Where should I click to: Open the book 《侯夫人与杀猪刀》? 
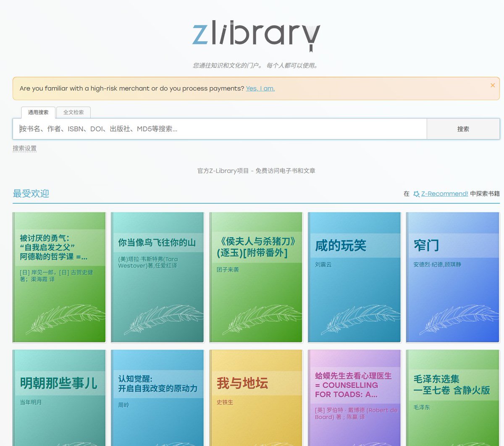point(256,277)
